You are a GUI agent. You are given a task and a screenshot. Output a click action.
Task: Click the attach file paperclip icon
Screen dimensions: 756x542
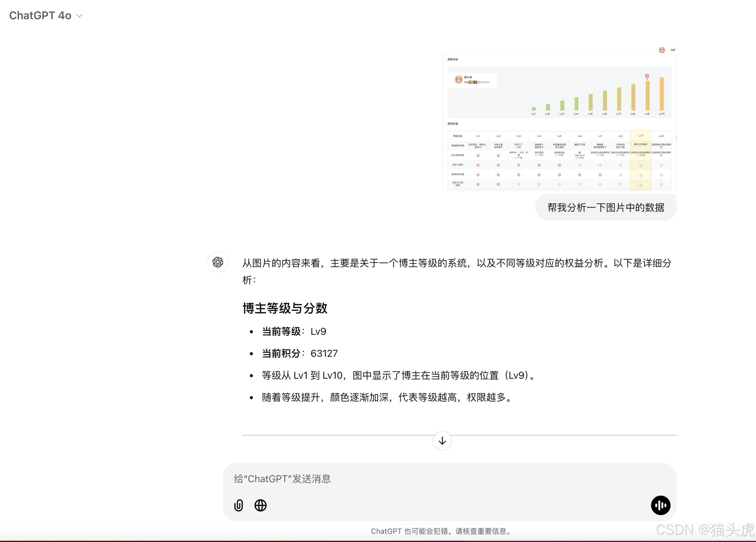pos(239,505)
